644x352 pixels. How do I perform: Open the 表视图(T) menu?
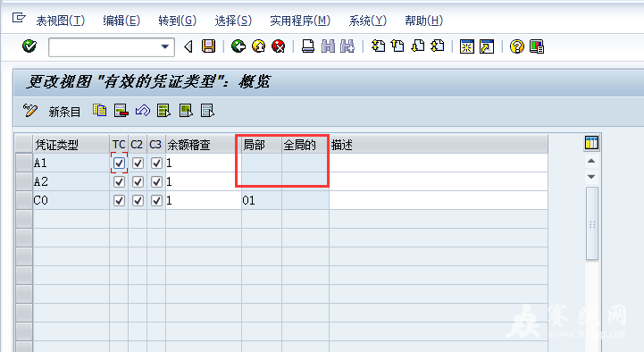coord(61,21)
